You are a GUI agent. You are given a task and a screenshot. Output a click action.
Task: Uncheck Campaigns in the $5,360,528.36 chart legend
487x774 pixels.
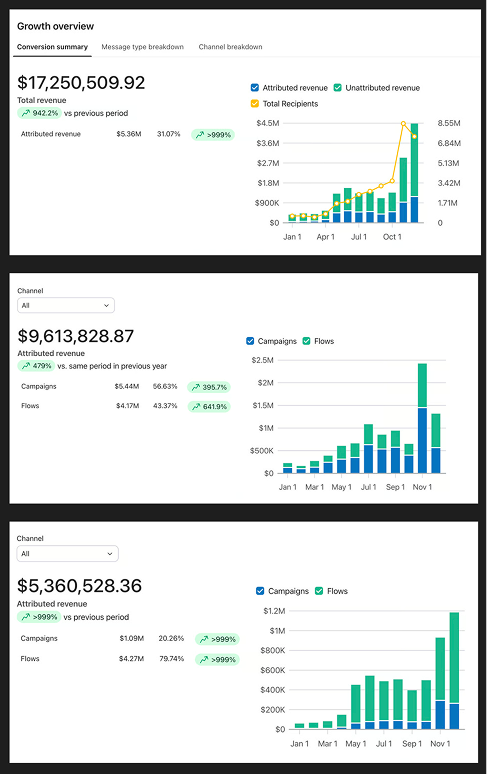(x=261, y=591)
